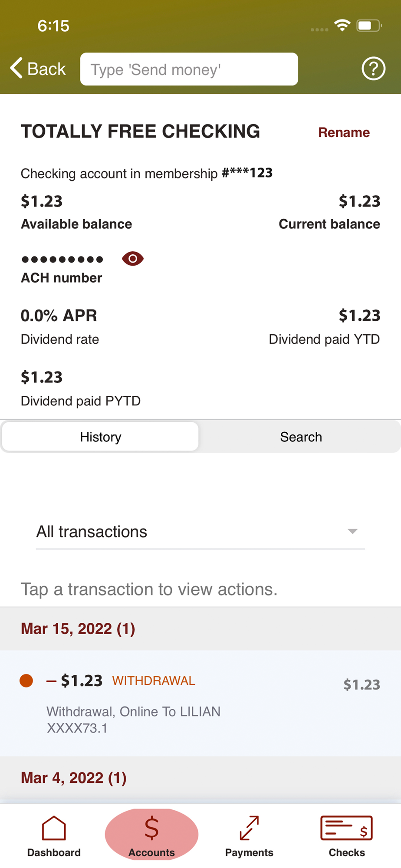Switch to the History tab
The width and height of the screenshot is (401, 868).
pyautogui.click(x=100, y=437)
